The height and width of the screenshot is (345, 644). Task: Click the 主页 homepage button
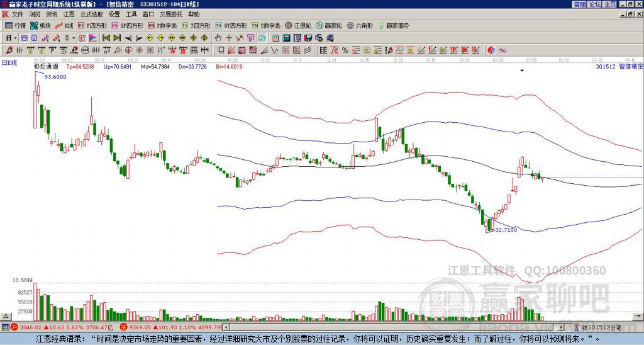(609, 4)
